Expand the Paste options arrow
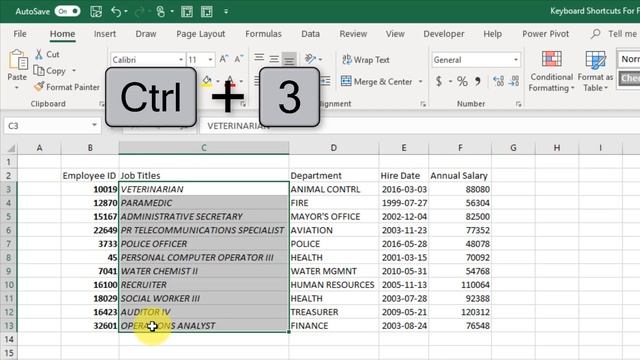Image resolution: width=640 pixels, height=360 pixels. [17, 88]
